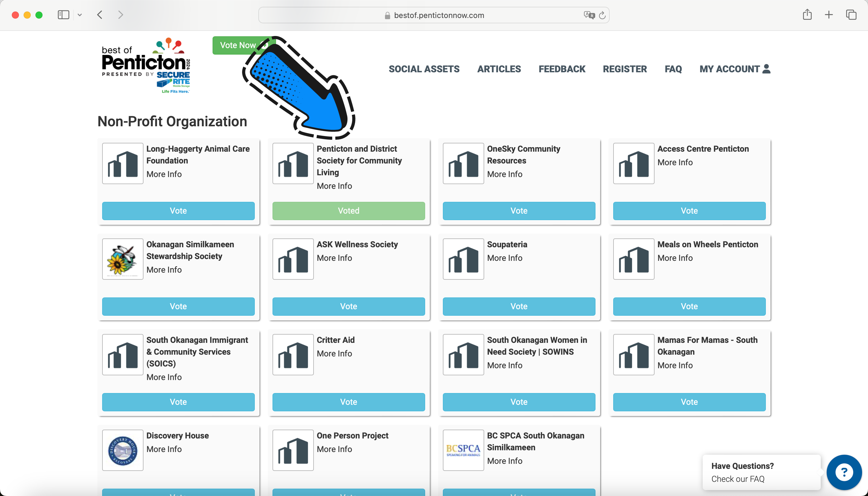Vote for Soupateria

pos(518,306)
